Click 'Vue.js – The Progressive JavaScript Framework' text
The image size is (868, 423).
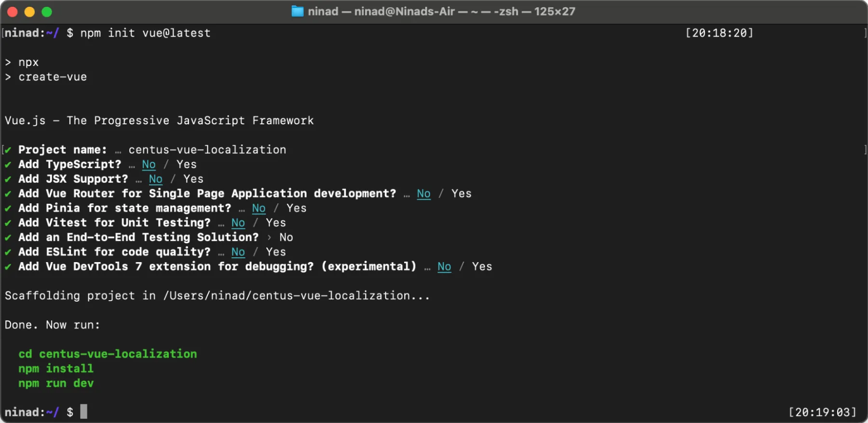[x=159, y=120]
